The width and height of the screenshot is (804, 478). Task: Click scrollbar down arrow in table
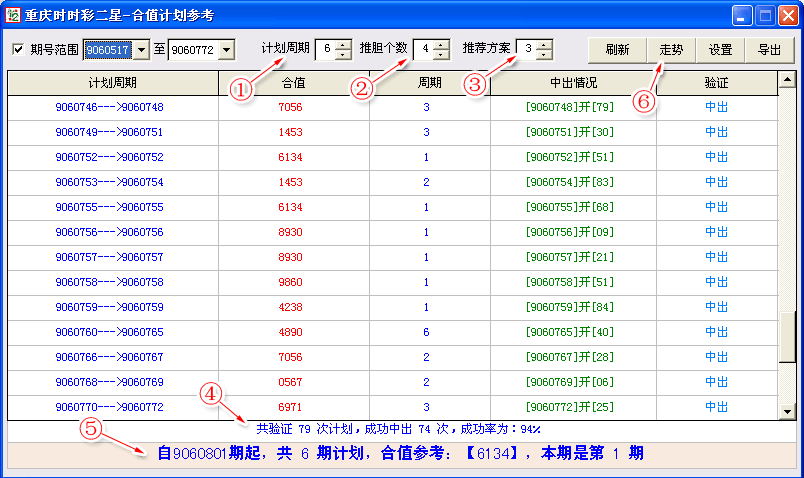click(x=787, y=411)
